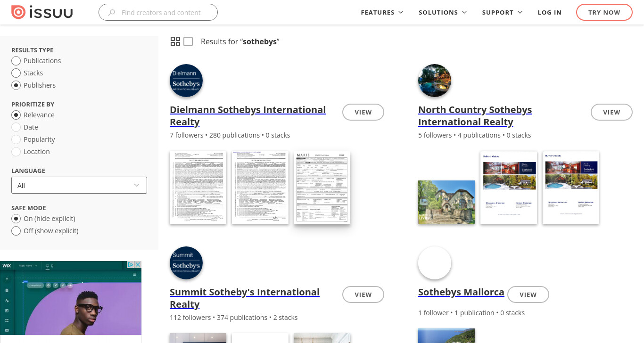
Task: Open the Language dropdown
Action: [79, 185]
